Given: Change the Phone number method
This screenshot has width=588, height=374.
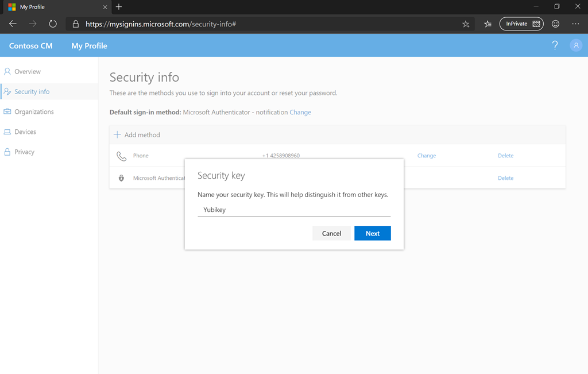Looking at the screenshot, I should point(426,156).
